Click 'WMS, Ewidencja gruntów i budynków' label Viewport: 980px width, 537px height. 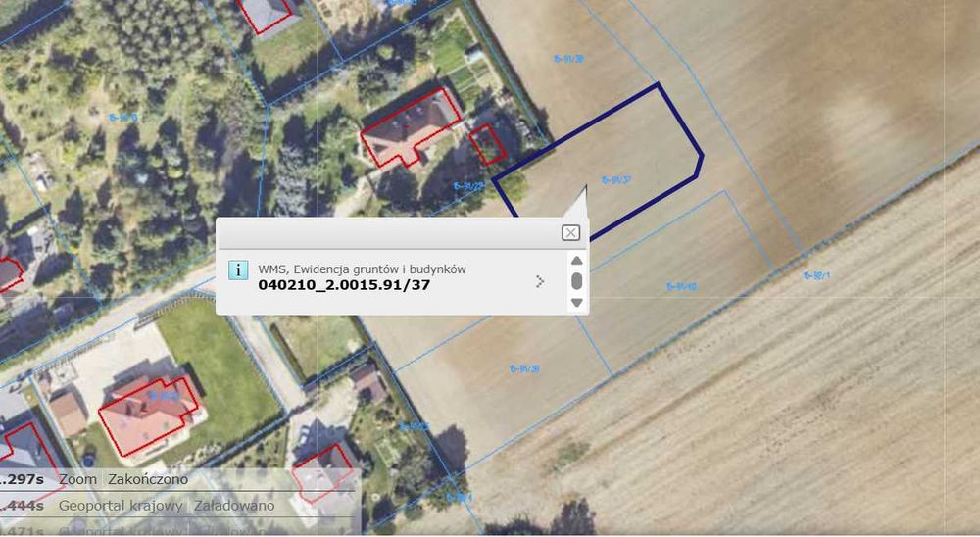click(362, 269)
